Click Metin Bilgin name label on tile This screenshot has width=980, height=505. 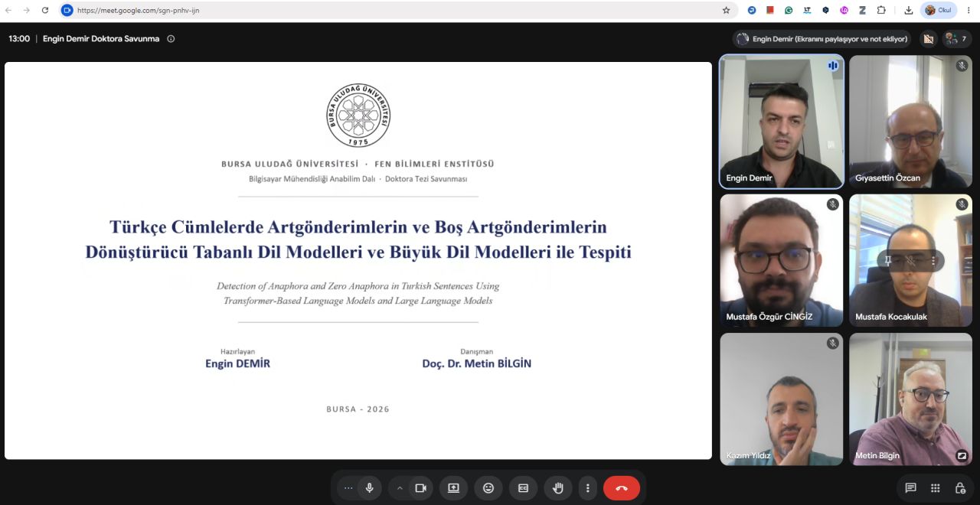[x=877, y=455]
